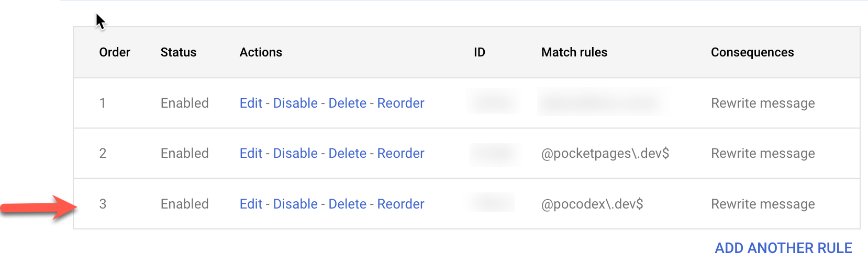Screen dimensions: 868x277
Task: Edit the pocodex\.dev rule
Action: 251,204
